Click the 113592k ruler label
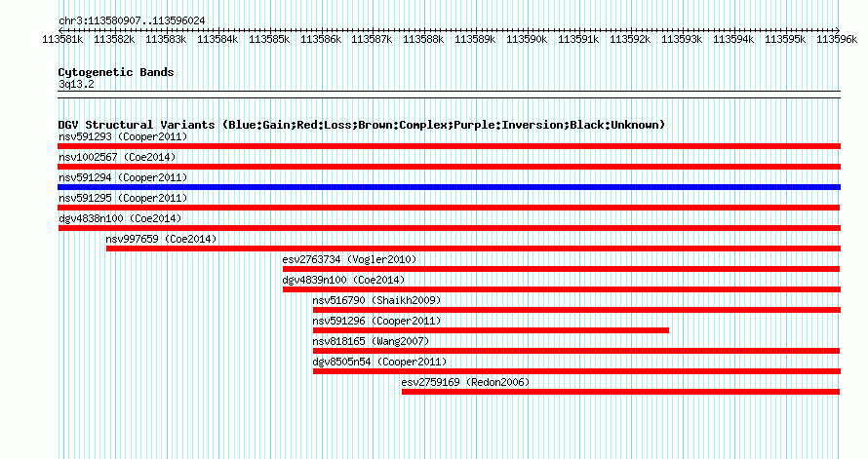The height and width of the screenshot is (459, 868). (x=630, y=39)
